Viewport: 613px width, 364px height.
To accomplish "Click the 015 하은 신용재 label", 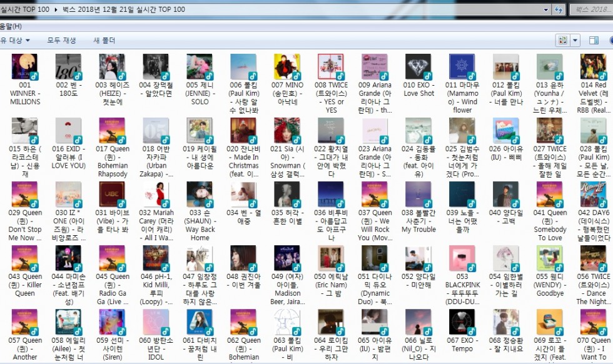I will click(x=24, y=161).
